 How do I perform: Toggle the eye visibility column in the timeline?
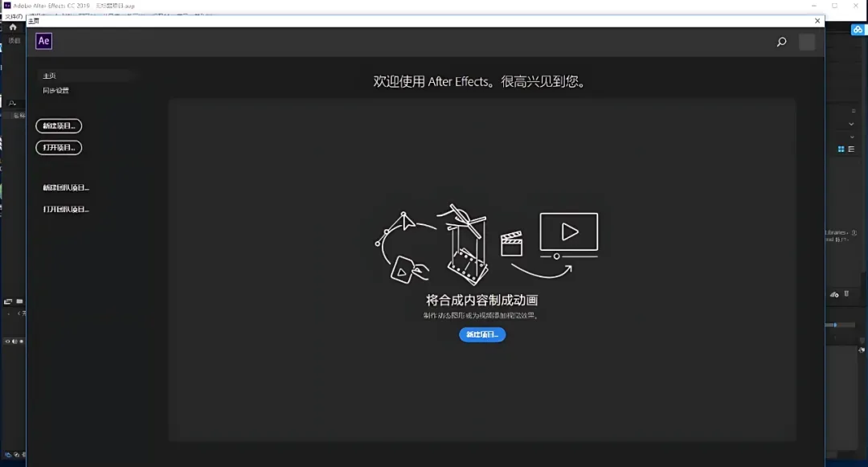click(x=7, y=342)
